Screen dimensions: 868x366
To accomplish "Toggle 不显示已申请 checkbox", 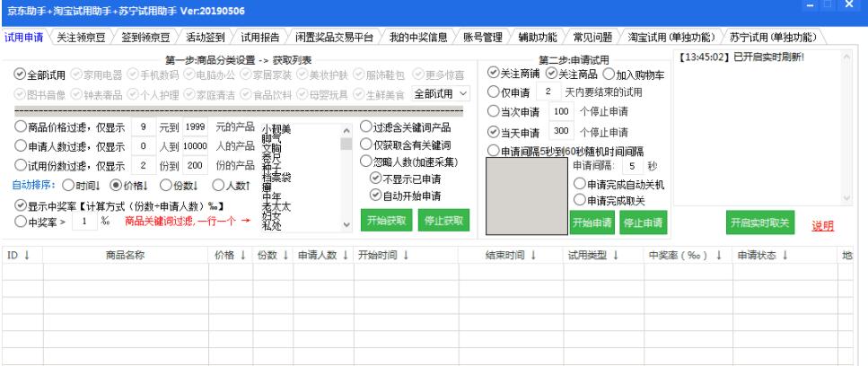I will 405,179.
